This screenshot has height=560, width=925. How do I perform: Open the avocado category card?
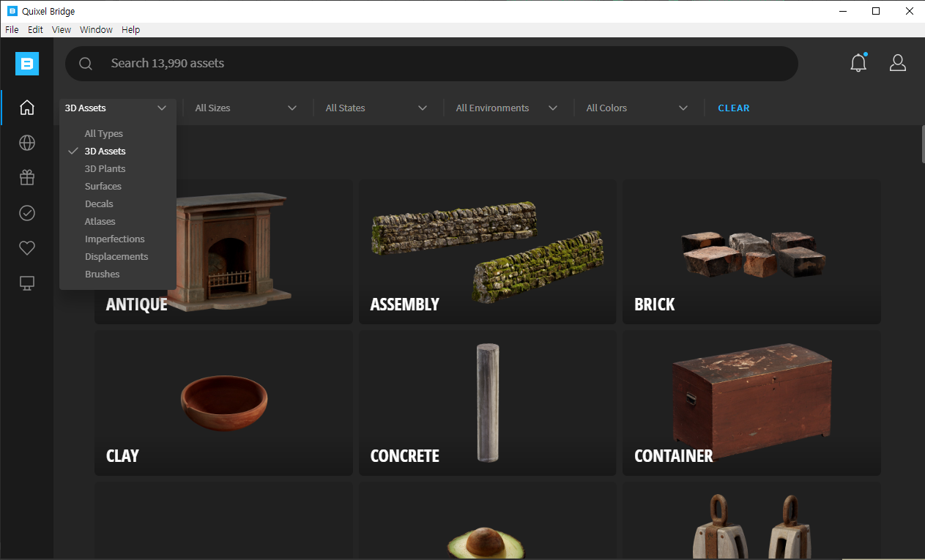(487, 520)
